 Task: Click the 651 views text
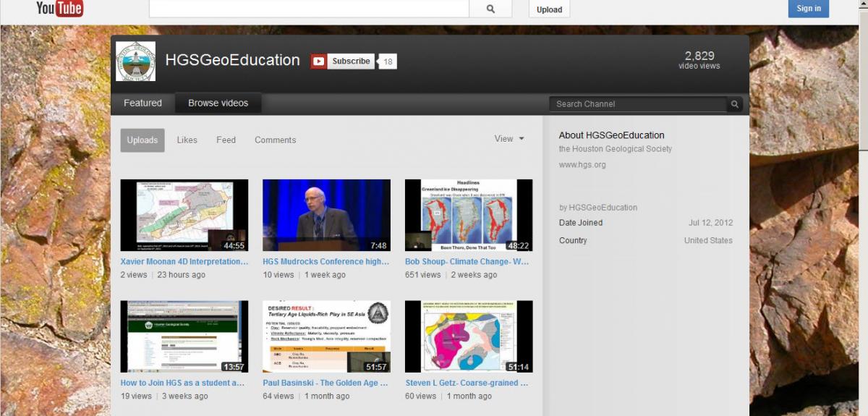coord(423,275)
